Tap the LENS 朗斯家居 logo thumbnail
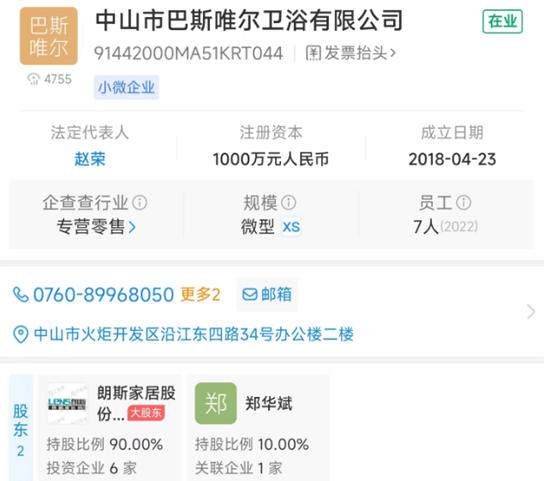This screenshot has height=481, width=550. click(x=67, y=404)
